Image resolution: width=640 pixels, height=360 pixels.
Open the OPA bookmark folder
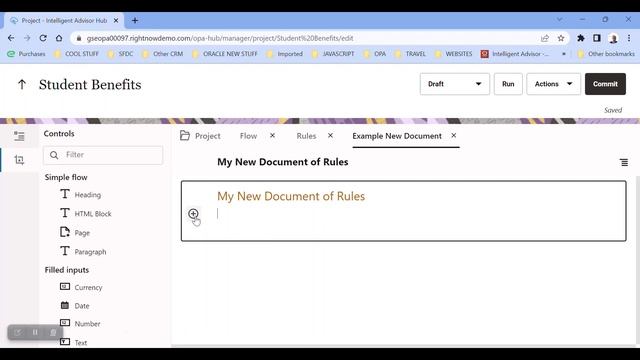374,54
